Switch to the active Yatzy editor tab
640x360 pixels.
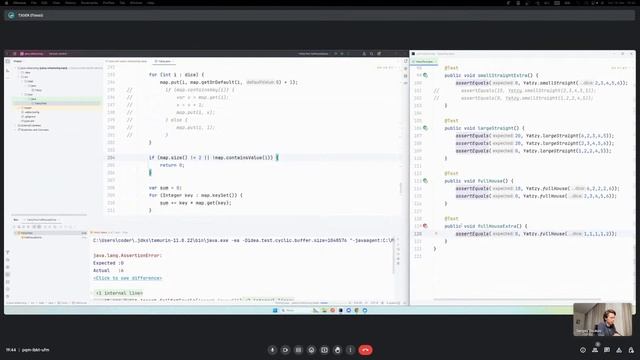point(163,61)
